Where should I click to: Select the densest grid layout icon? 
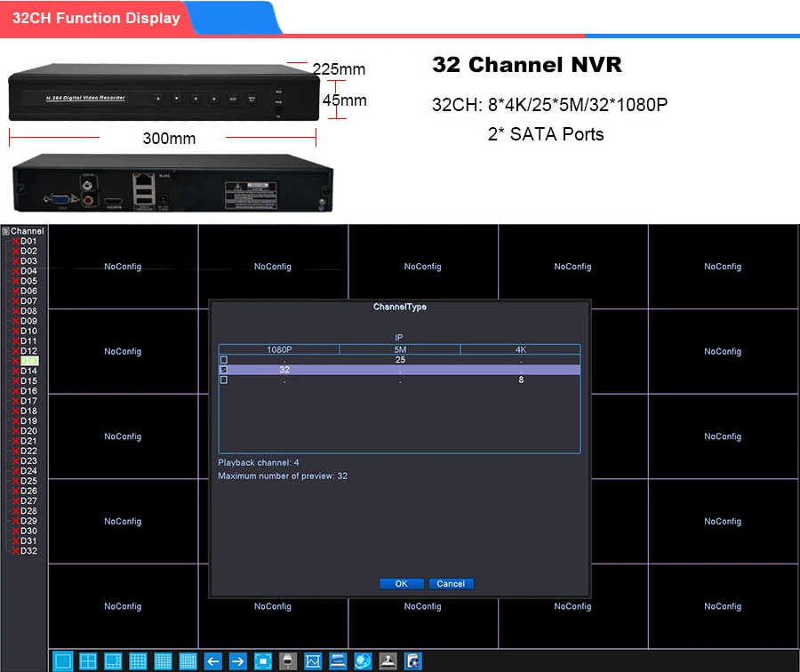188,661
